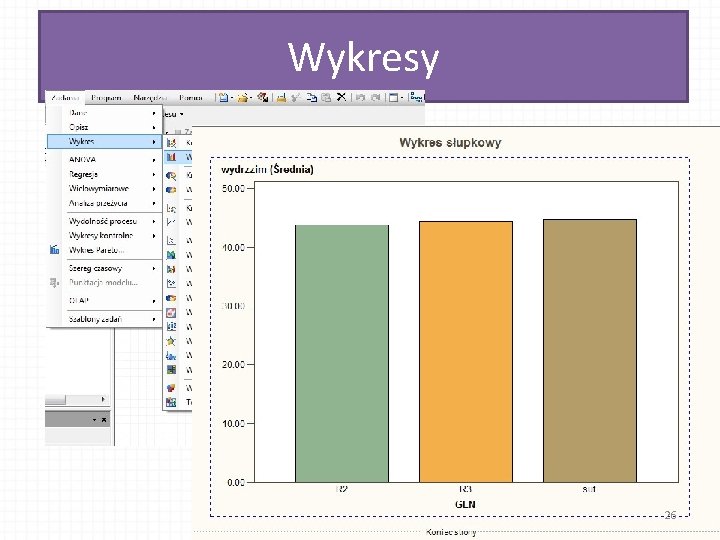Click the Pareto chart icon beside Wykres Pareto
Viewport: 720px width, 540px height.
coord(55,250)
